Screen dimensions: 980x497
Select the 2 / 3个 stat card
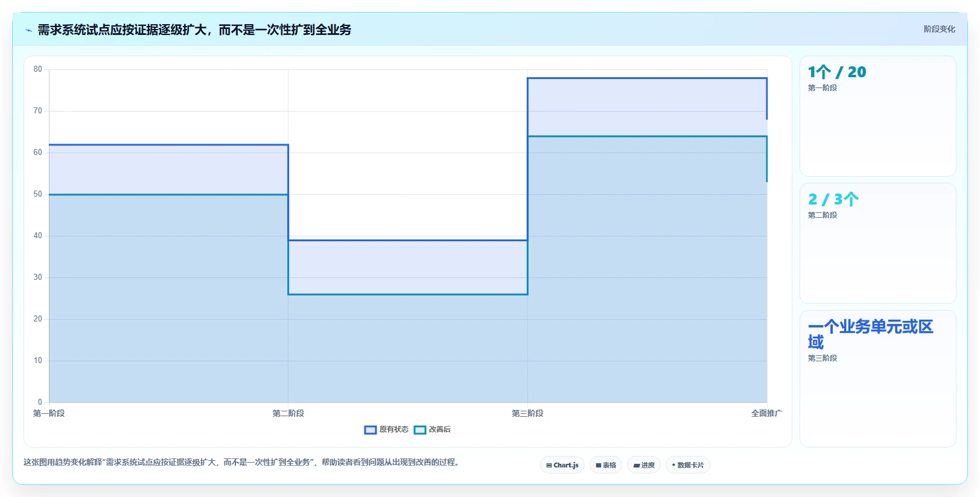click(877, 243)
